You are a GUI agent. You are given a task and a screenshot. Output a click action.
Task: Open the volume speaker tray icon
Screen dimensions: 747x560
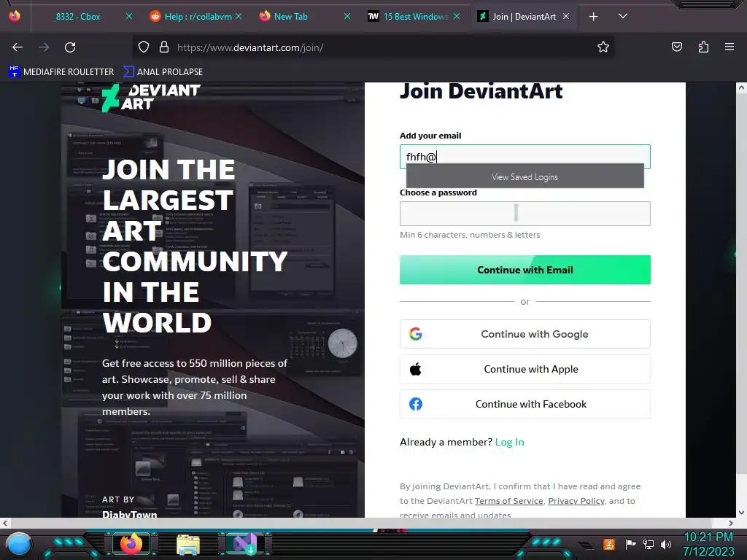[x=666, y=544]
